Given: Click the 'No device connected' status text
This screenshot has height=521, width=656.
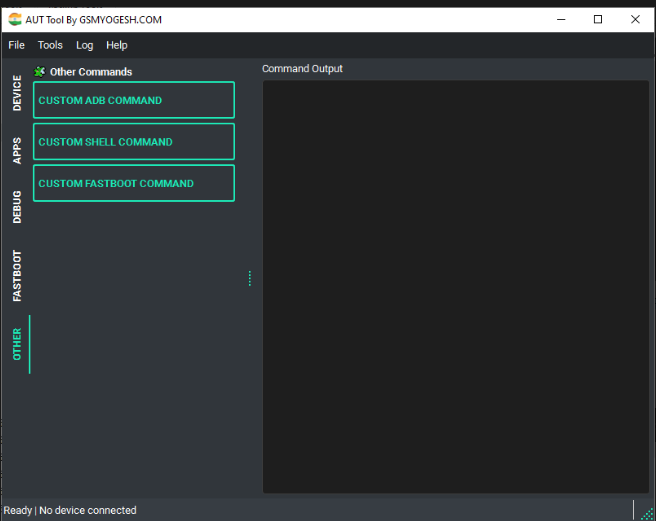Looking at the screenshot, I should coord(87,510).
